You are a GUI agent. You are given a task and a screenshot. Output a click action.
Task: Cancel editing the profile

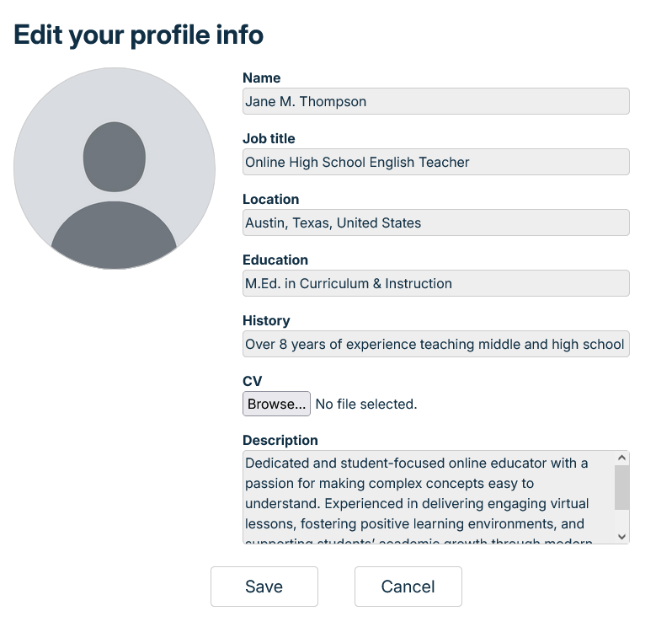coord(408,587)
